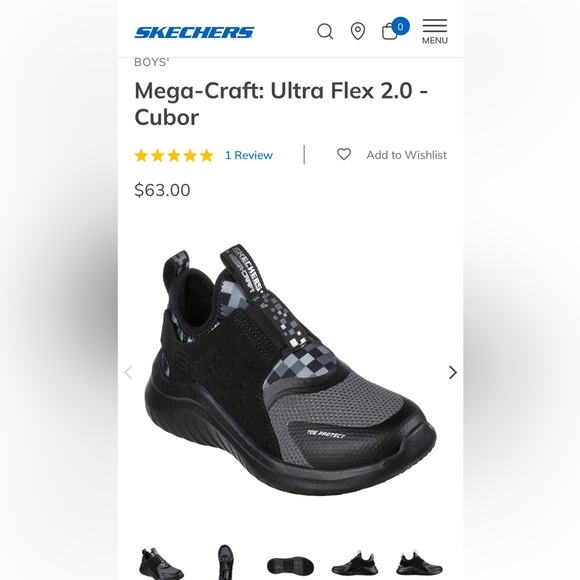Click the five-star rating

[x=174, y=155]
